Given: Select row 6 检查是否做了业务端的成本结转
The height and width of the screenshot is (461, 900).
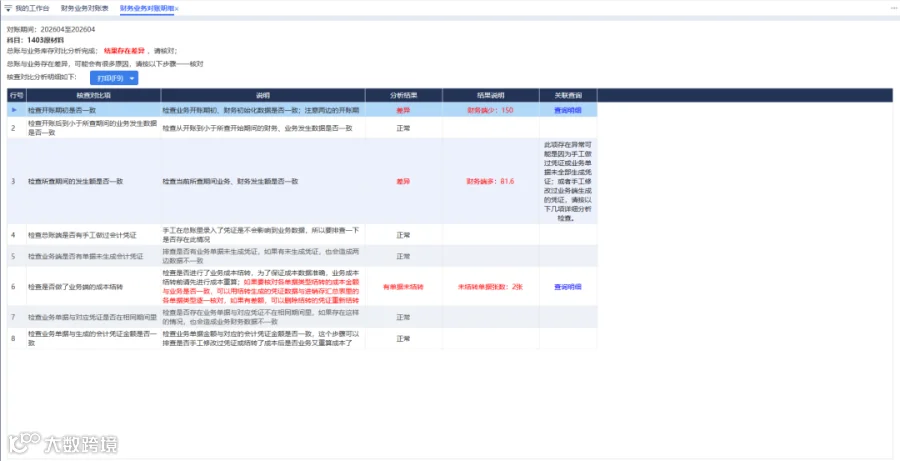Looking at the screenshot, I should (x=302, y=286).
